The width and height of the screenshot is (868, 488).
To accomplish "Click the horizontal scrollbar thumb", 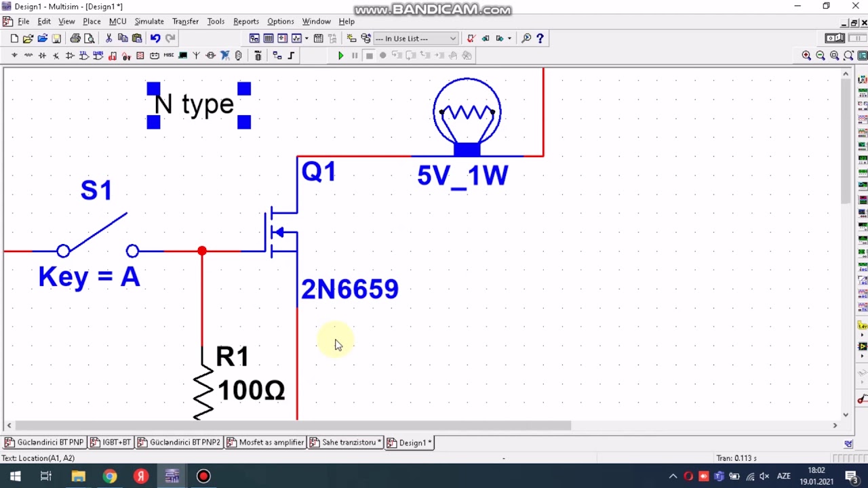I will click(x=293, y=426).
